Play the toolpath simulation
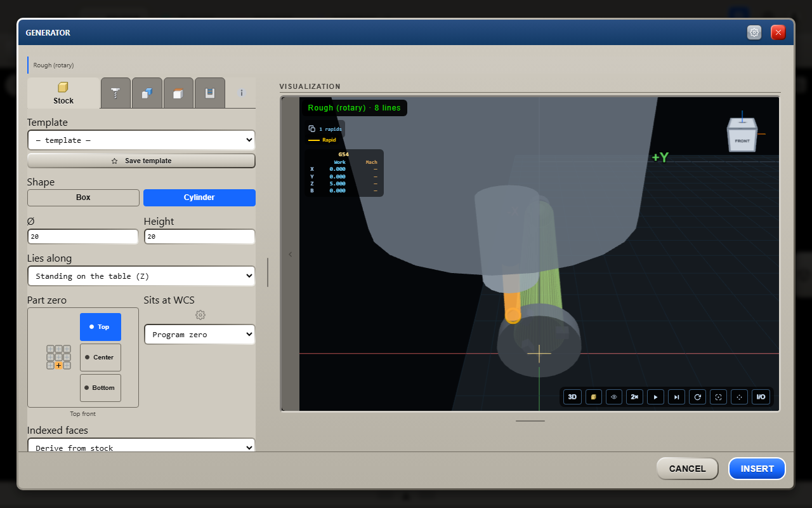The width and height of the screenshot is (812, 508). click(656, 397)
